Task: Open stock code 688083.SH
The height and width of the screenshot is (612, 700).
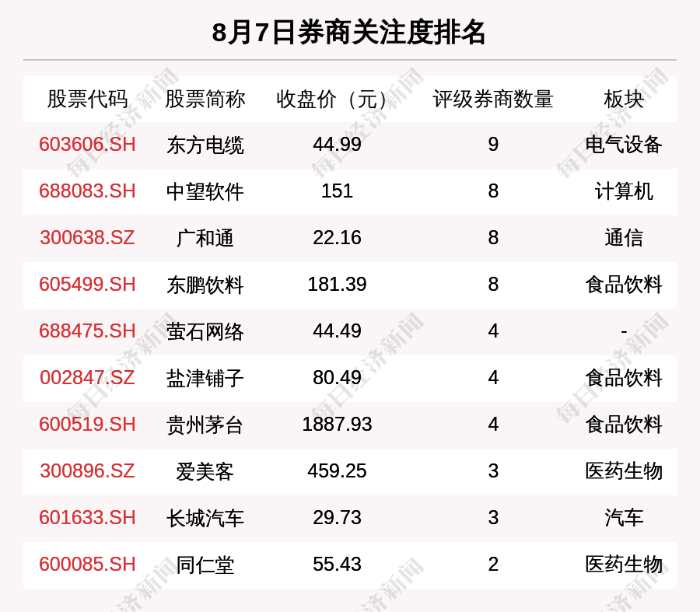Action: [x=87, y=191]
